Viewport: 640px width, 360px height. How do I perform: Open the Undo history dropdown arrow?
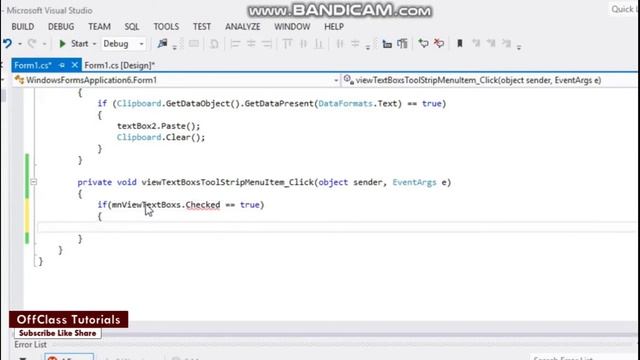pos(19,44)
